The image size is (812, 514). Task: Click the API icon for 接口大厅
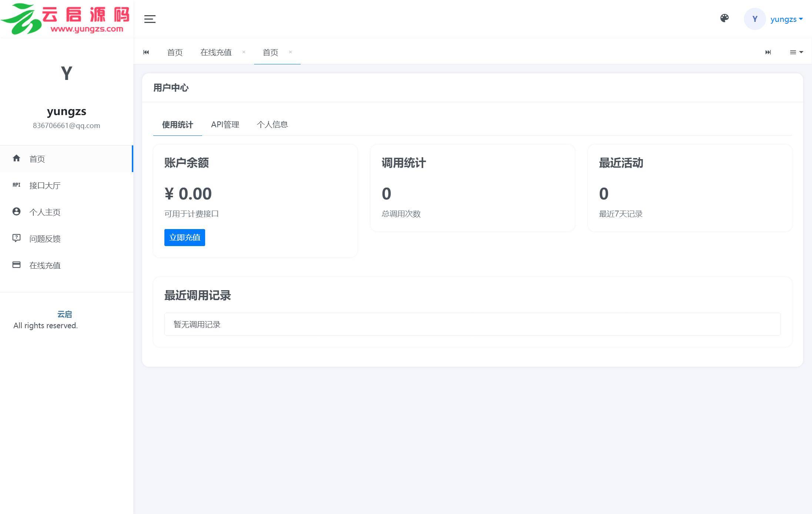point(16,185)
